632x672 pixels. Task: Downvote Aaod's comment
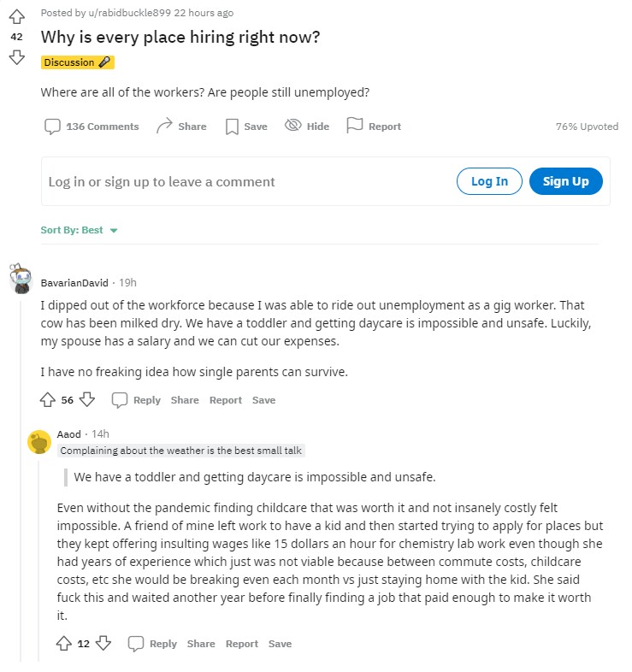[103, 644]
